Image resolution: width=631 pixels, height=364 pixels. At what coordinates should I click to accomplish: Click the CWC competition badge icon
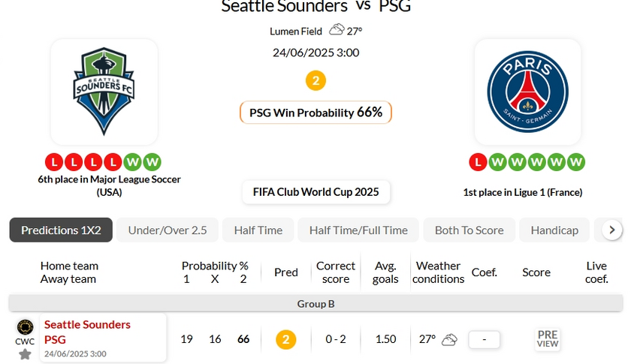coord(25,327)
